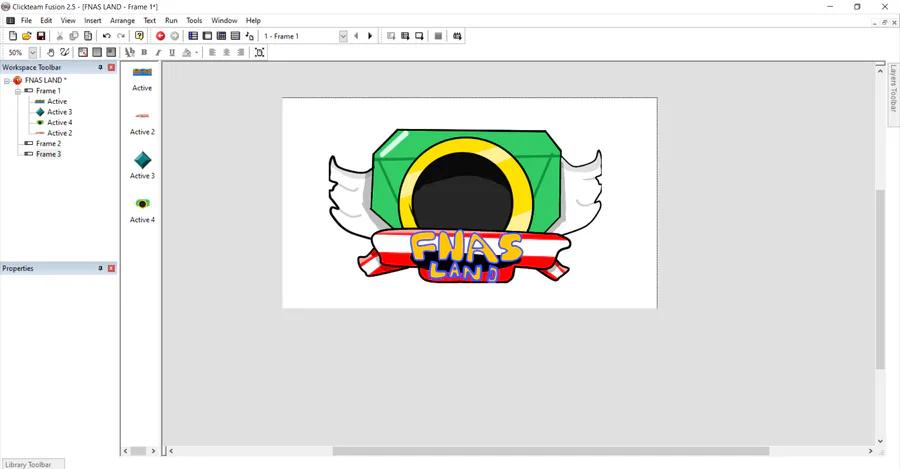Click the Build and Run icon
Image resolution: width=900 pixels, height=469 pixels.
click(457, 36)
